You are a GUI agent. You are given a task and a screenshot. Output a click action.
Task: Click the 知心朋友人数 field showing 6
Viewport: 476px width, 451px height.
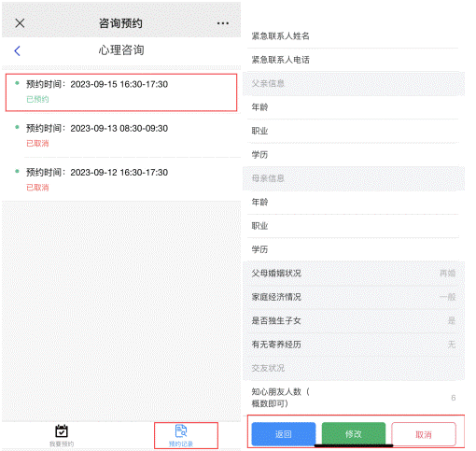(354, 398)
